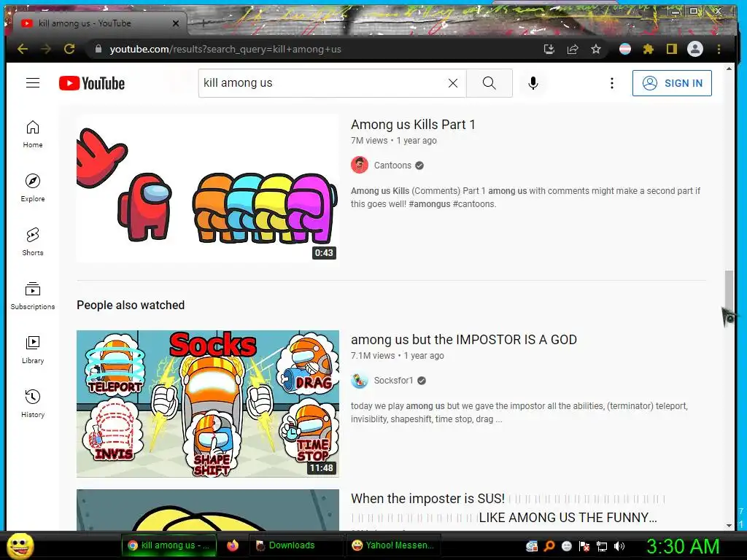The image size is (747, 560).
Task: Click the scrollbar up arrow
Action: pos(729,69)
